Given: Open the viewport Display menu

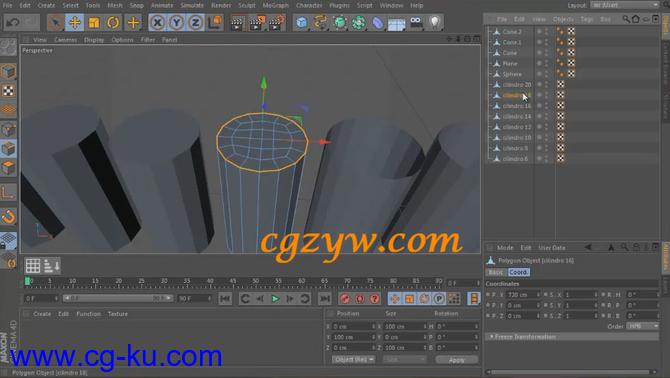Looking at the screenshot, I should coord(94,40).
